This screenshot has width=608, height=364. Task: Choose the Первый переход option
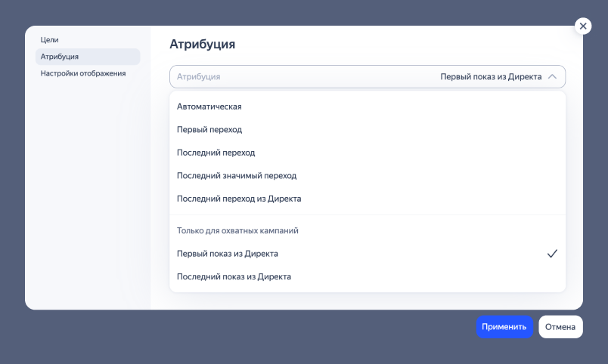pyautogui.click(x=209, y=130)
